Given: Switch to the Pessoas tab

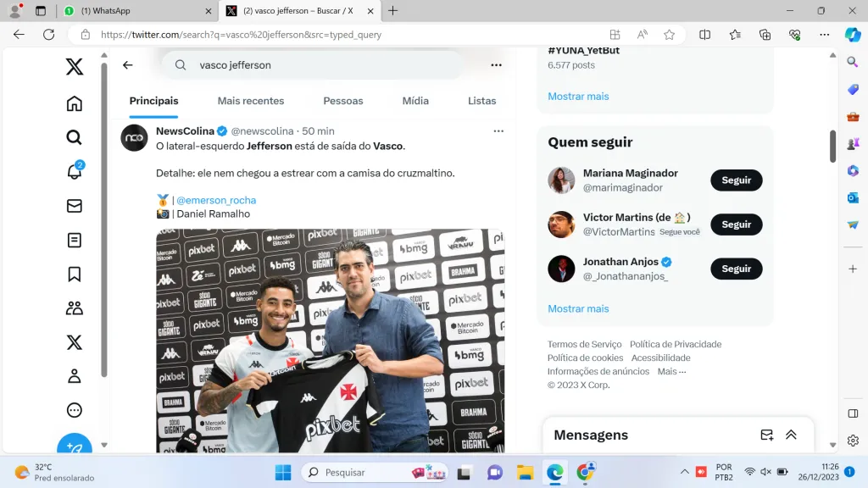Looking at the screenshot, I should coord(343,101).
